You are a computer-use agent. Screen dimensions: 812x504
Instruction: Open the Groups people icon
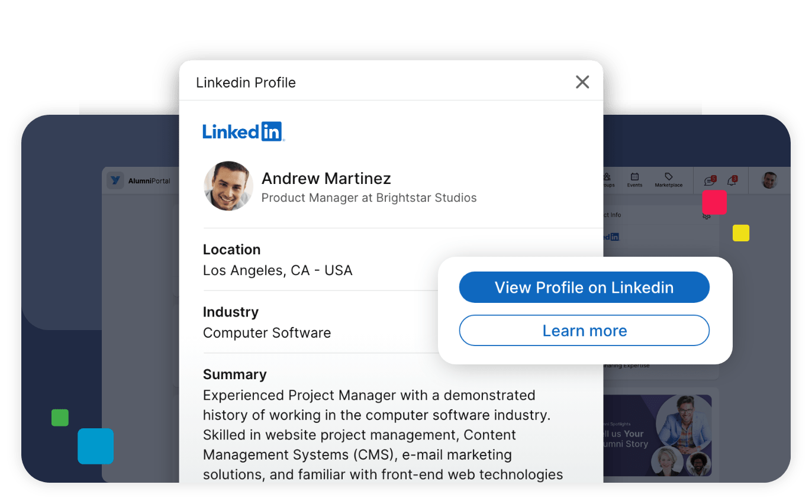607,177
